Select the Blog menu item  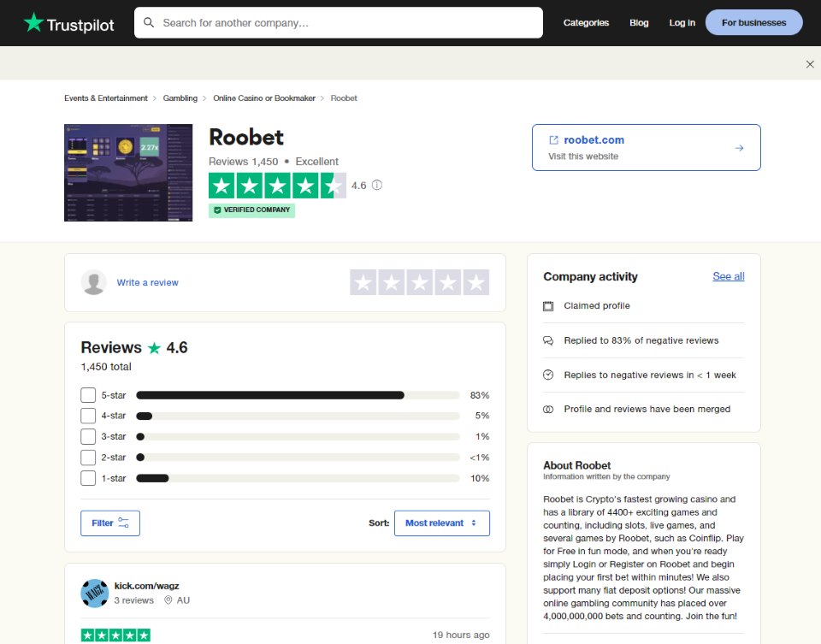tap(639, 23)
